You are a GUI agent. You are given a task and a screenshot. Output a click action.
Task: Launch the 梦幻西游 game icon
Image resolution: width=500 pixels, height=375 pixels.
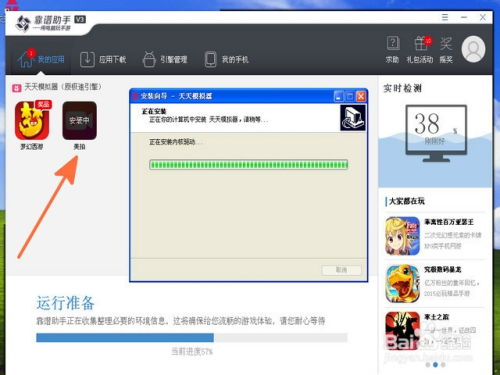pos(32,120)
